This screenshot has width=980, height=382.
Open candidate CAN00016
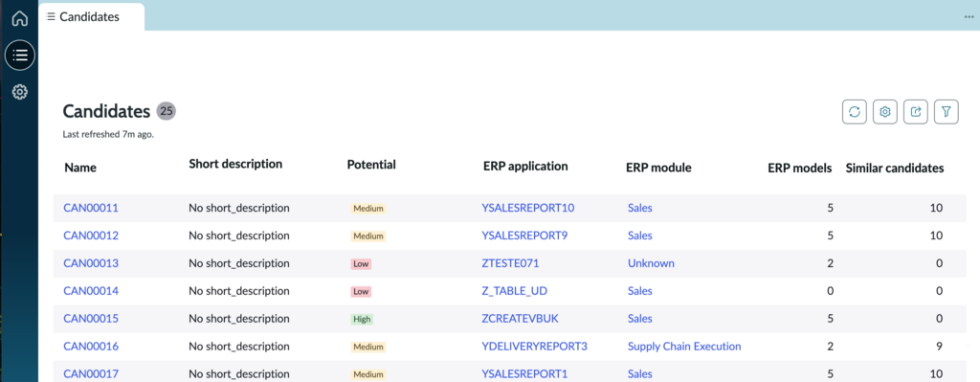click(x=91, y=347)
